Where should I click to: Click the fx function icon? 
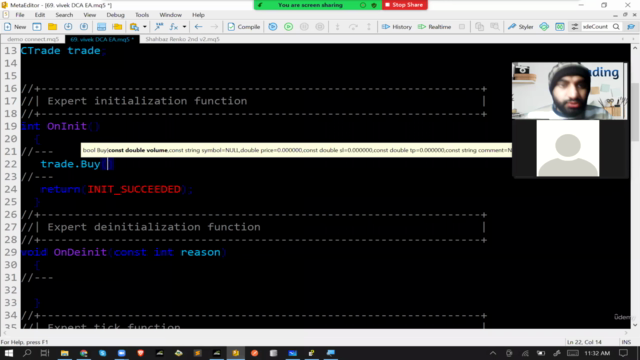pos(174,27)
